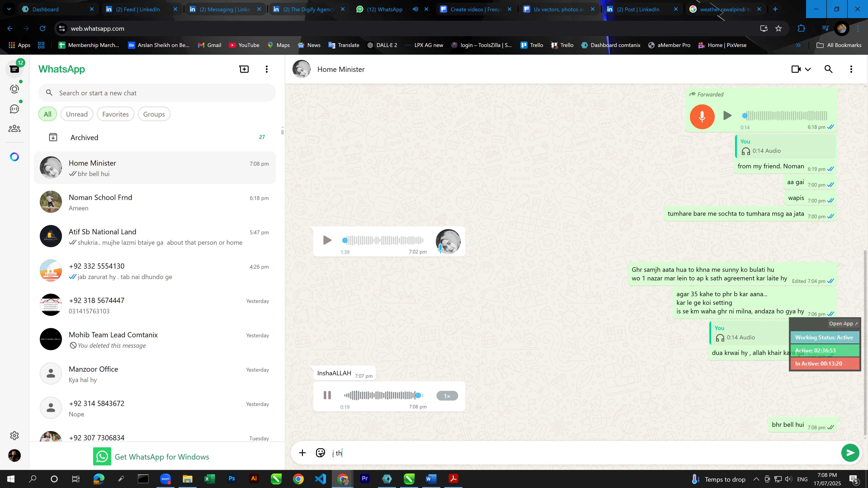Select the Unread chat filter
Screen dimensions: 868x488
pyautogui.click(x=77, y=114)
